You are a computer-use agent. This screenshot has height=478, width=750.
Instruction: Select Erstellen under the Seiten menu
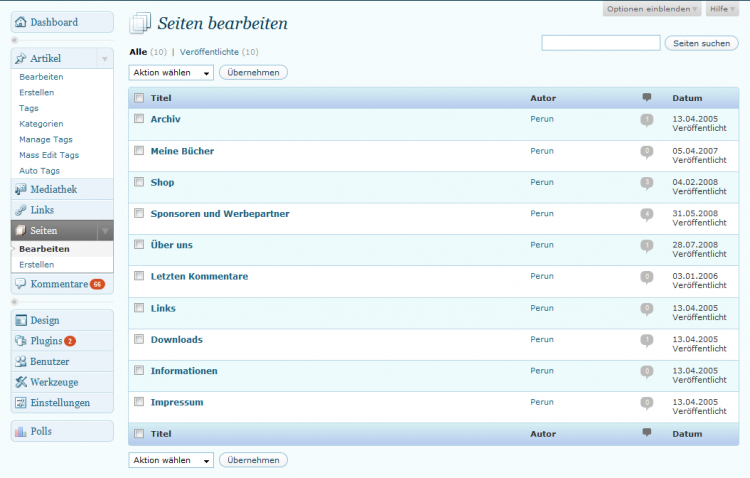[x=36, y=264]
